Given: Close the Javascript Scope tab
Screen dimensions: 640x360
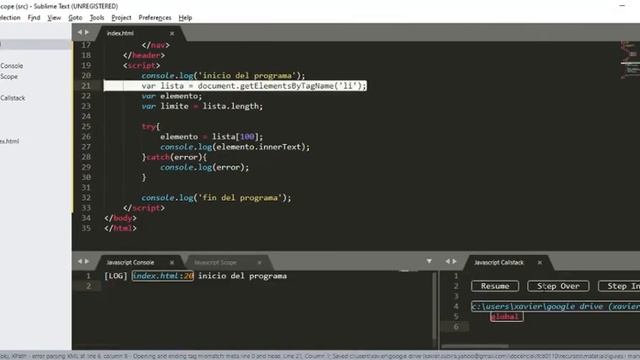Looking at the screenshot, I should coord(260,262).
